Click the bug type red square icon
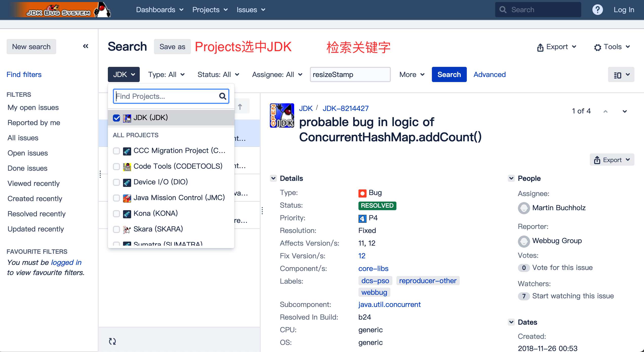The height and width of the screenshot is (352, 644). (x=362, y=192)
